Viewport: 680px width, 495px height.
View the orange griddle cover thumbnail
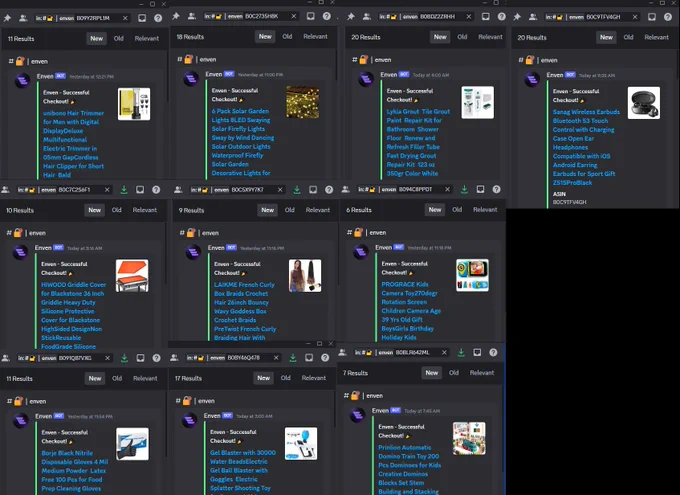click(132, 275)
